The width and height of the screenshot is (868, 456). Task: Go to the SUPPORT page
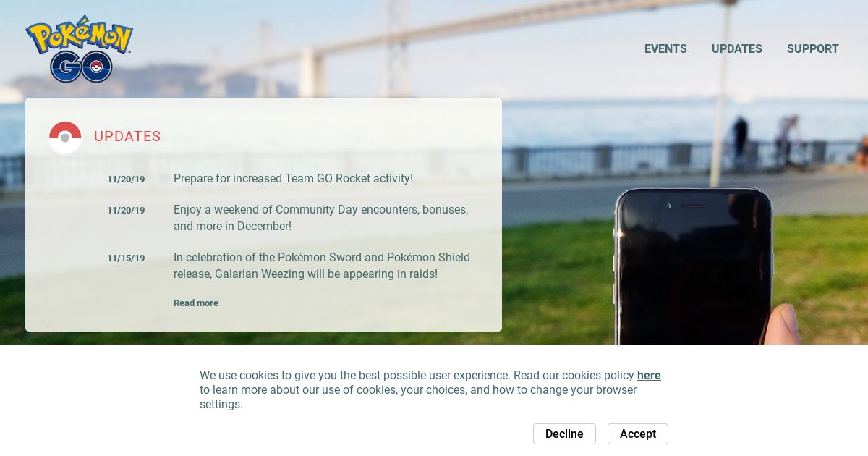813,48
